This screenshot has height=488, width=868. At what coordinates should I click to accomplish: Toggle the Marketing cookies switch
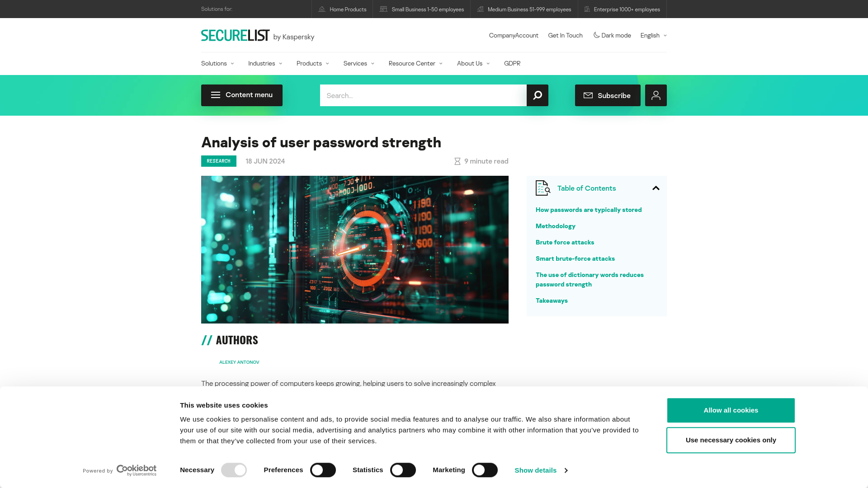coord(484,469)
